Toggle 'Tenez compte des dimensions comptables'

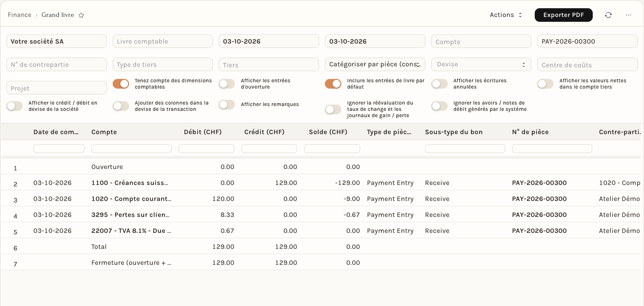pyautogui.click(x=121, y=84)
